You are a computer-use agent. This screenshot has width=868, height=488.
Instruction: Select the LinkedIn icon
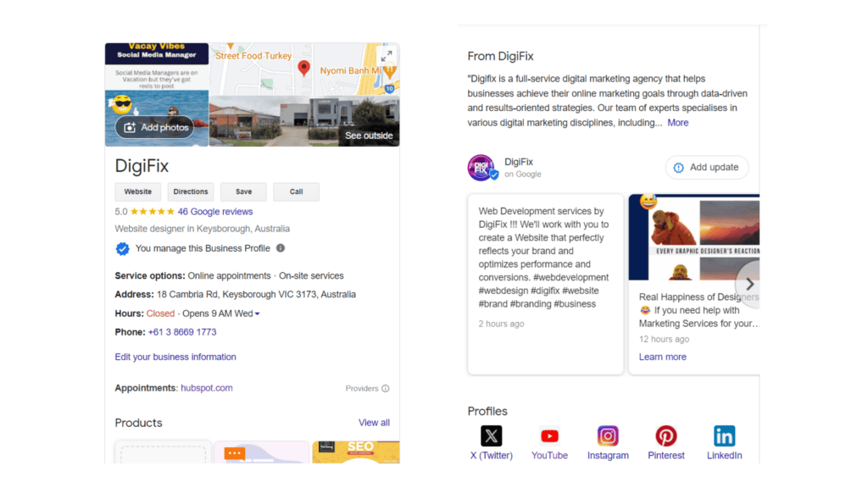click(x=724, y=435)
